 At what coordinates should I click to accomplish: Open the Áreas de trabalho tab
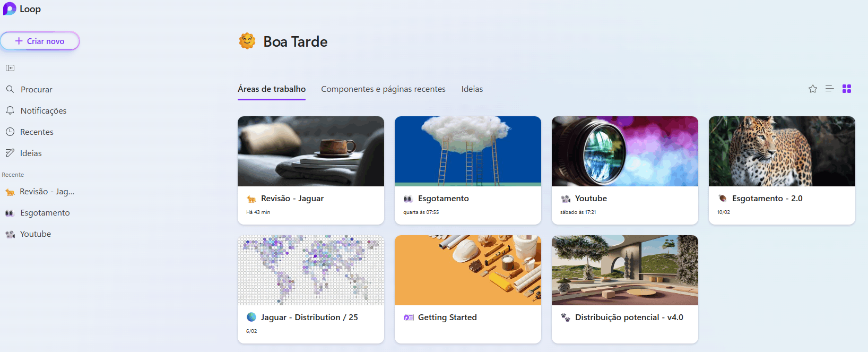coord(272,89)
